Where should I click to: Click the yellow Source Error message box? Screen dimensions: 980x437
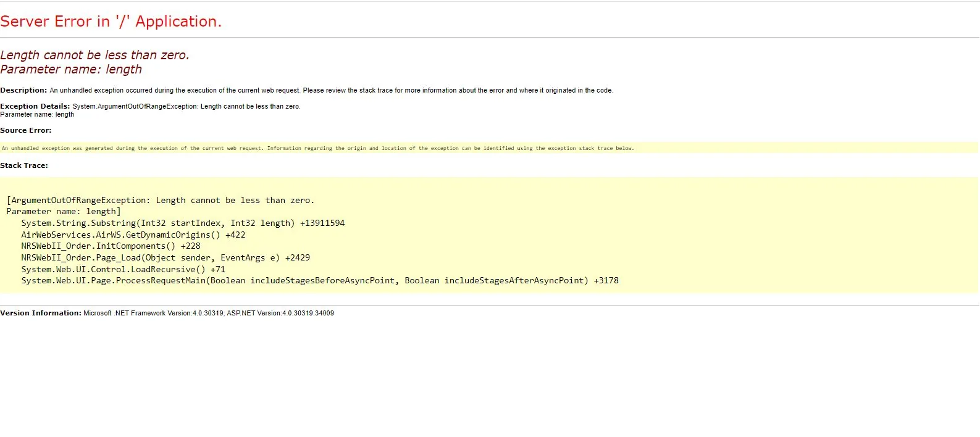pos(317,148)
